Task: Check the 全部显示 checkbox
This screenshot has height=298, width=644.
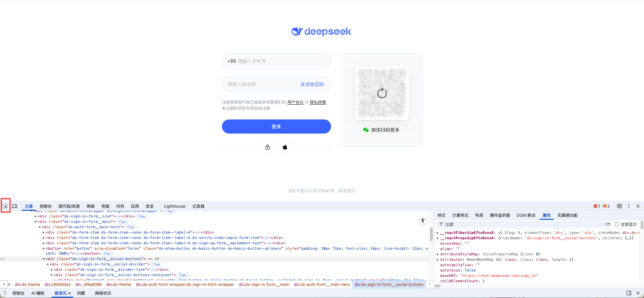Action: (617, 224)
